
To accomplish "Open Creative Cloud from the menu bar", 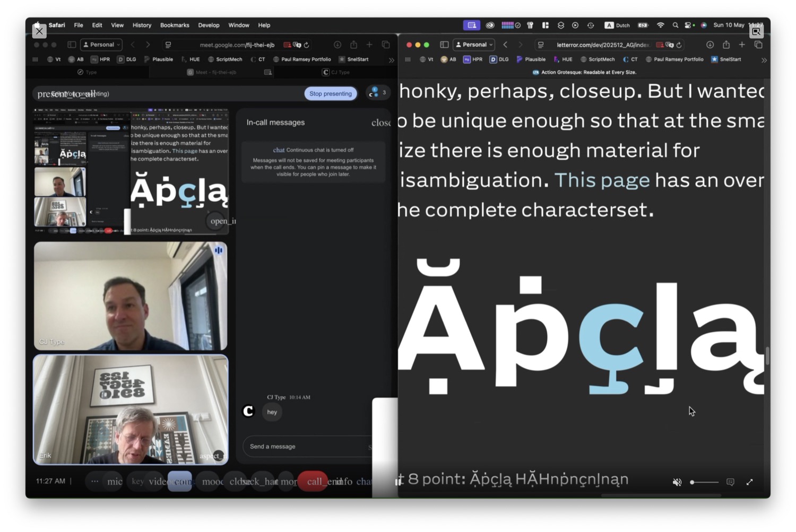I will [490, 25].
